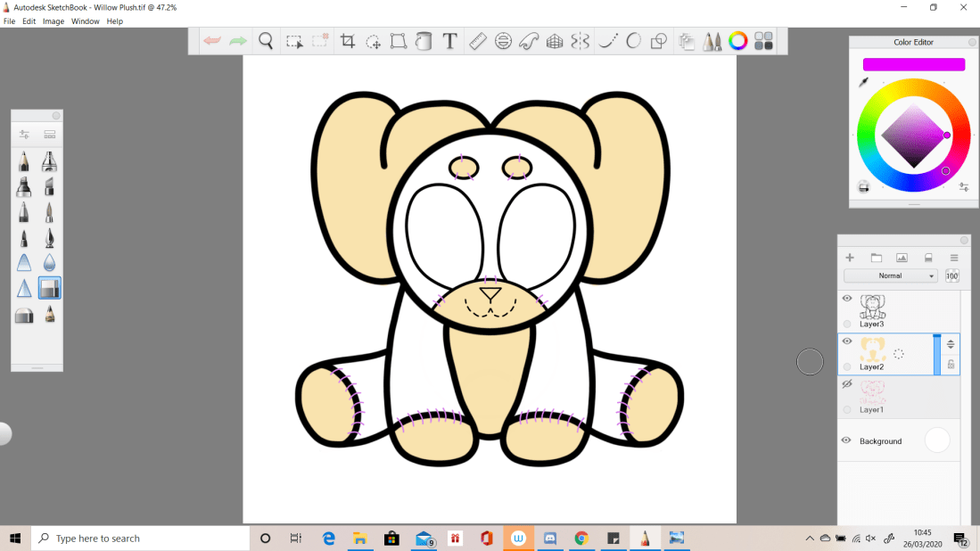The image size is (980, 551).
Task: Open the Window menu
Action: [x=86, y=21]
